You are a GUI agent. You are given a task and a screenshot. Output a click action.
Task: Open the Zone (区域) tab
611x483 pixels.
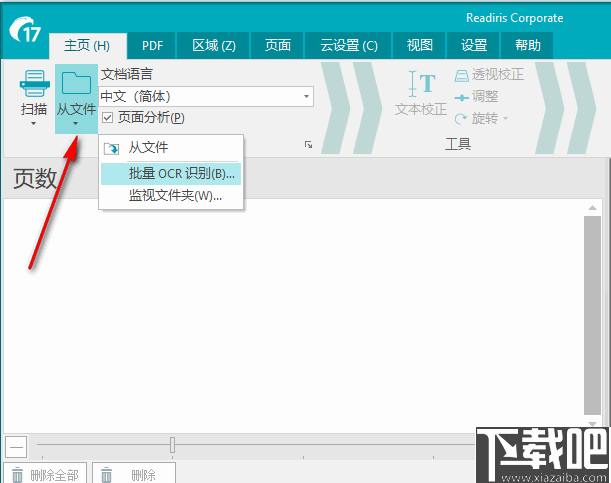(214, 46)
